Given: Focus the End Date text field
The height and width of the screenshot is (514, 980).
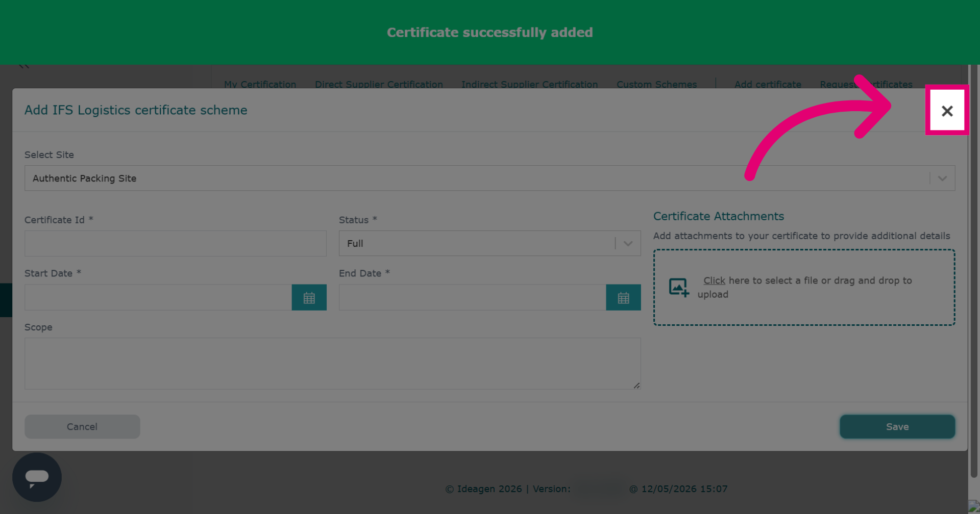Looking at the screenshot, I should pos(473,298).
